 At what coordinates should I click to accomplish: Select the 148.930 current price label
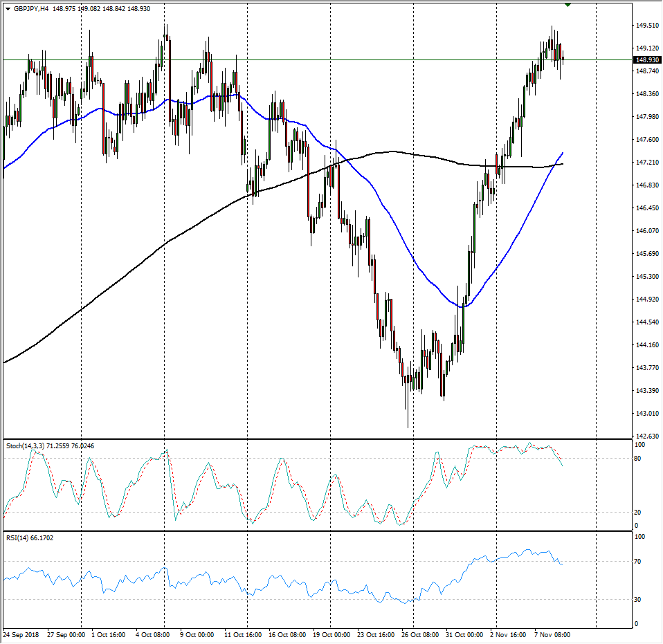[648, 60]
